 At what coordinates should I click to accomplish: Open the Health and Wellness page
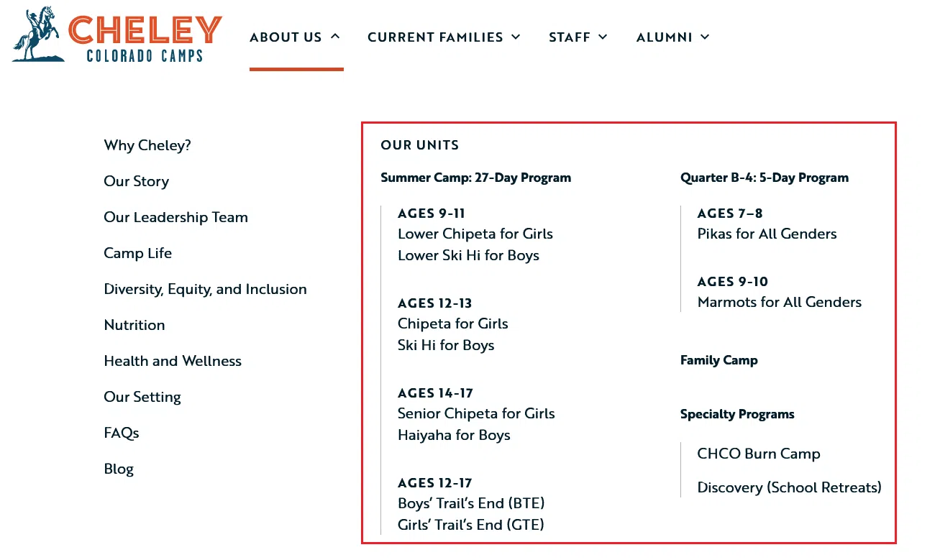point(173,361)
